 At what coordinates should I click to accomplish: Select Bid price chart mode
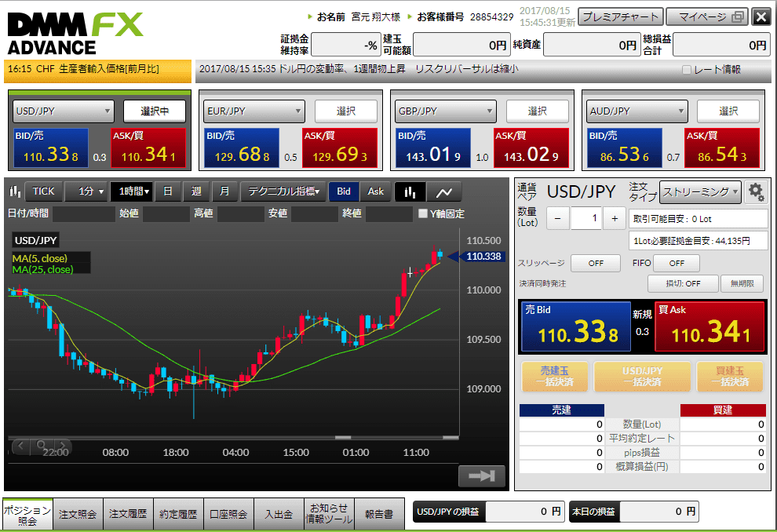(x=344, y=191)
